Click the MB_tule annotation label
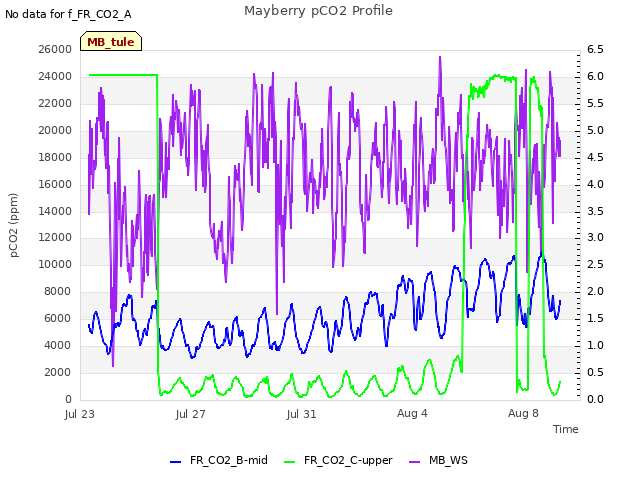The image size is (640, 480). 111,42
